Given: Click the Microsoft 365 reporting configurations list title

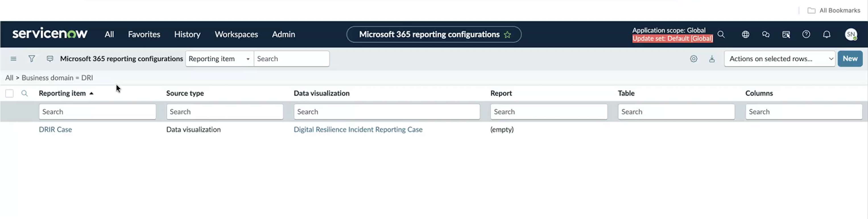Looking at the screenshot, I should pos(121,59).
